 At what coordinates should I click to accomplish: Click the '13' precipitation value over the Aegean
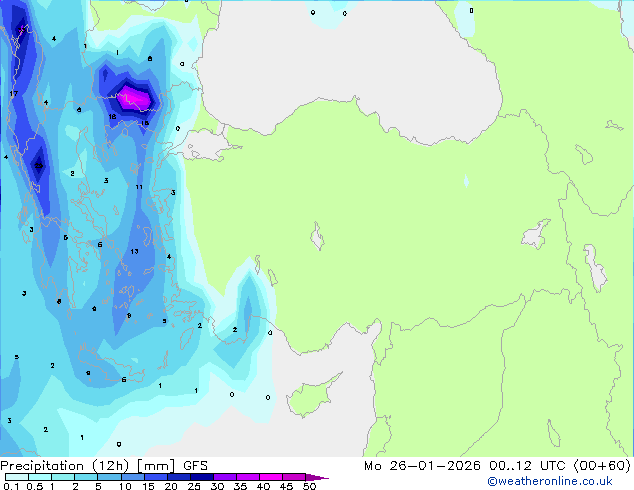point(134,251)
